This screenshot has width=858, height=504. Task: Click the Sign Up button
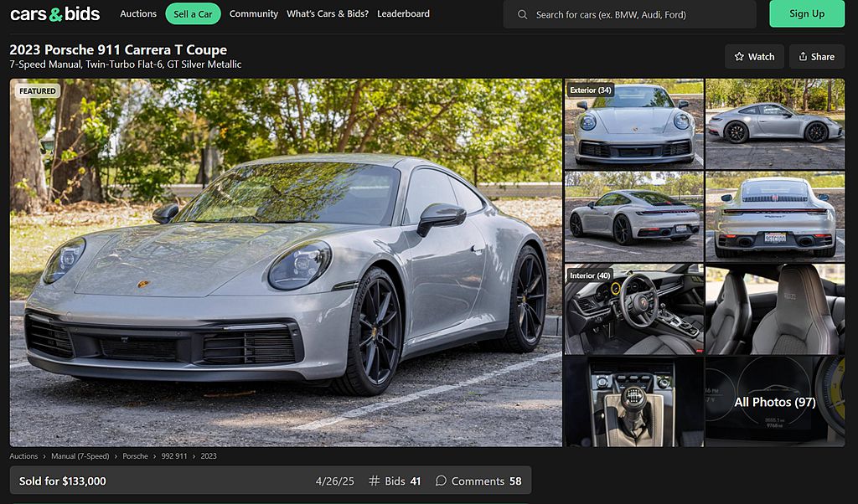[x=807, y=13]
